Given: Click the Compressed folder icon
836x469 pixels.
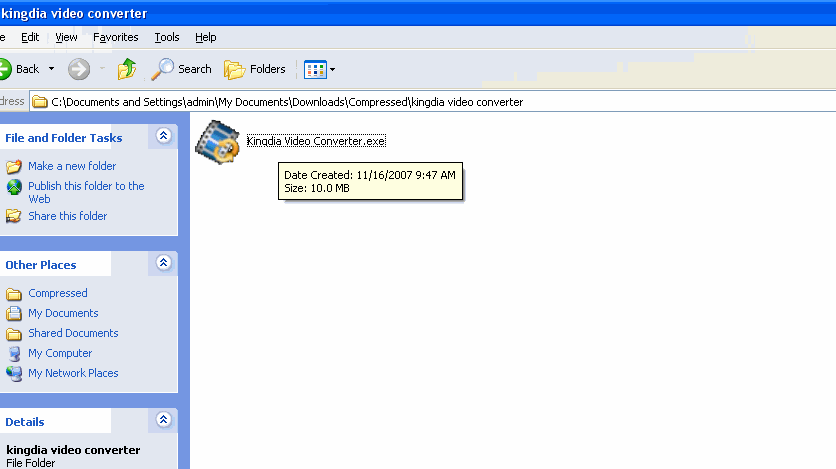Looking at the screenshot, I should 14,294.
